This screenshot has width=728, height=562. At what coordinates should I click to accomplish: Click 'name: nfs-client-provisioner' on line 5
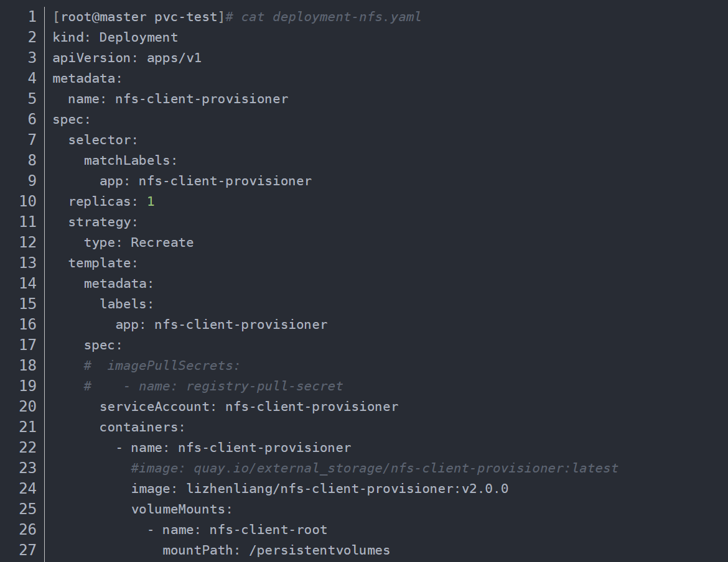[178, 99]
